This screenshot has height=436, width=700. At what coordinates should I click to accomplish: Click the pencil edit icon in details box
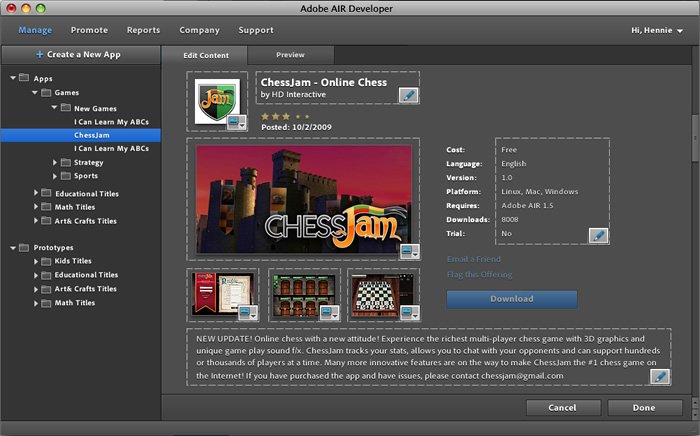pyautogui.click(x=598, y=235)
